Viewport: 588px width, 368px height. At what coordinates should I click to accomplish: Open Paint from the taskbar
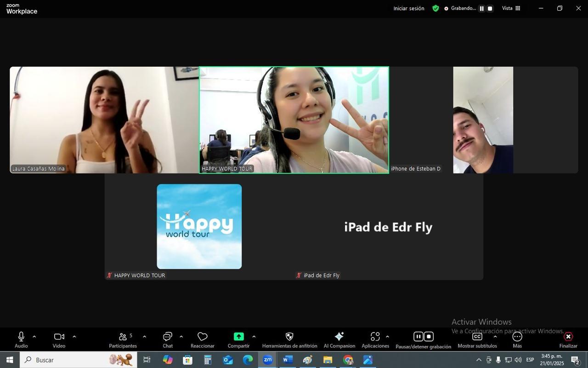pos(308,360)
